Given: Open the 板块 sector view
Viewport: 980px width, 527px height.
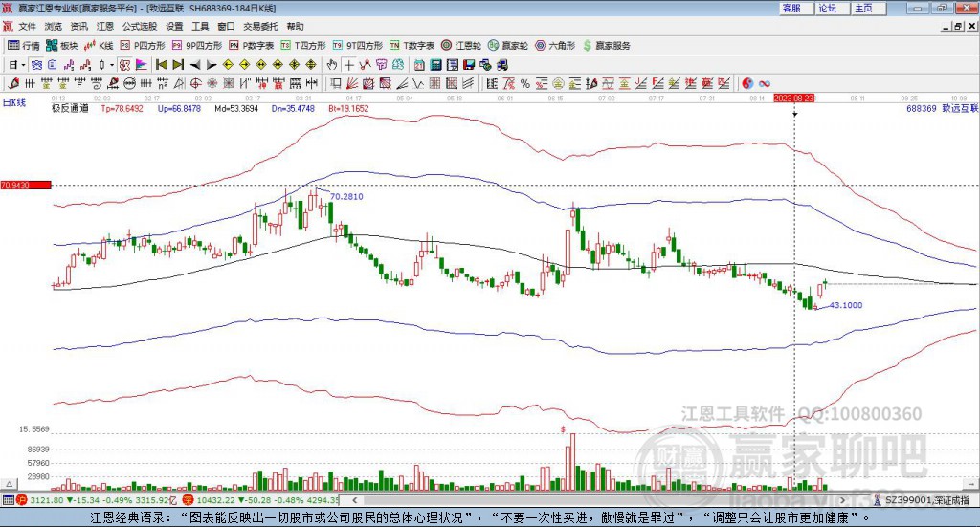Looking at the screenshot, I should (61, 46).
